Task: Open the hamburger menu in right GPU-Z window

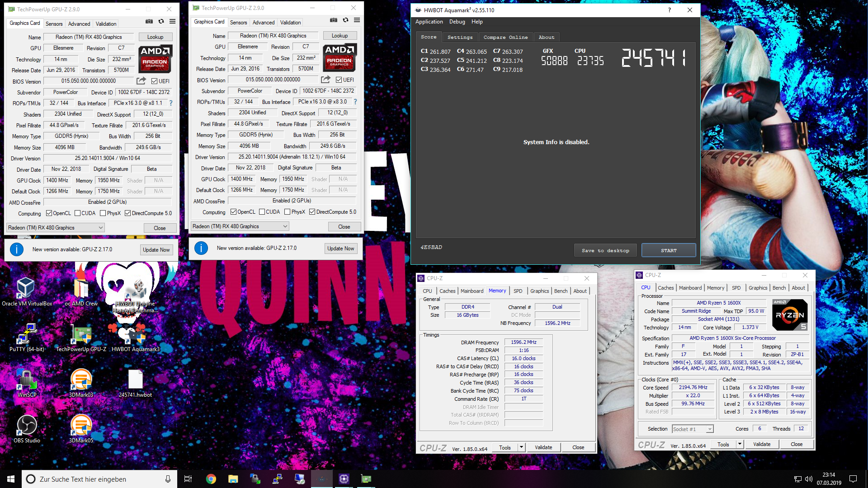Action: (357, 20)
